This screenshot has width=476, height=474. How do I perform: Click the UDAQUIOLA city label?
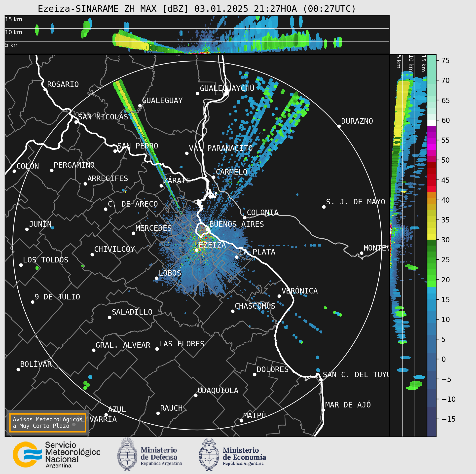tap(218, 391)
